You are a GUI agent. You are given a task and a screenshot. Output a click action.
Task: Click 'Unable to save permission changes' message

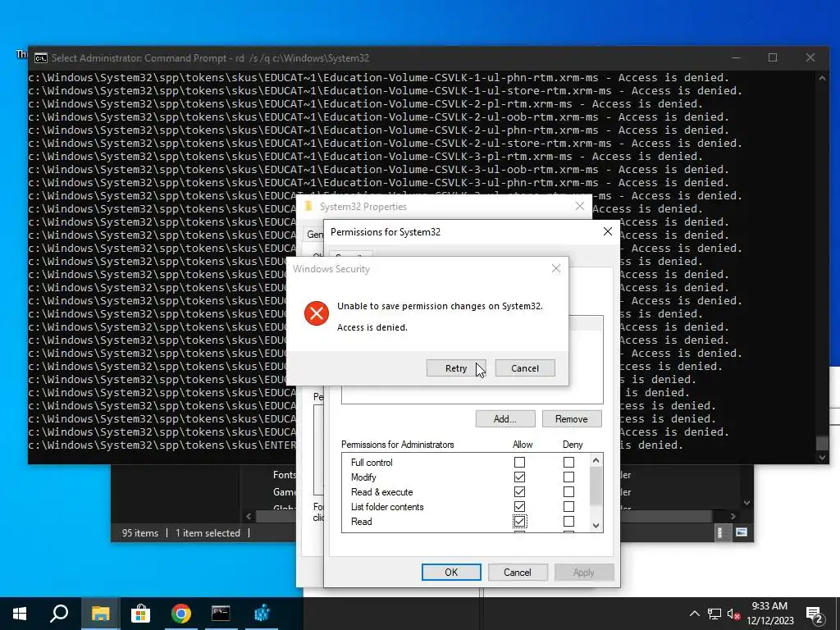pos(440,306)
